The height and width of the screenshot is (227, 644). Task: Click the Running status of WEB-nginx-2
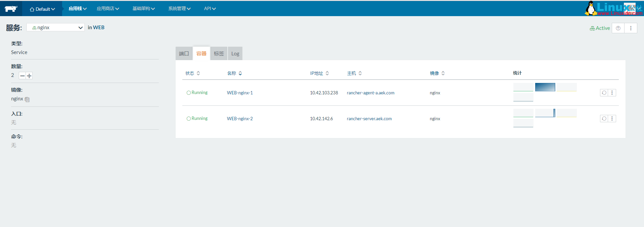pyautogui.click(x=197, y=118)
